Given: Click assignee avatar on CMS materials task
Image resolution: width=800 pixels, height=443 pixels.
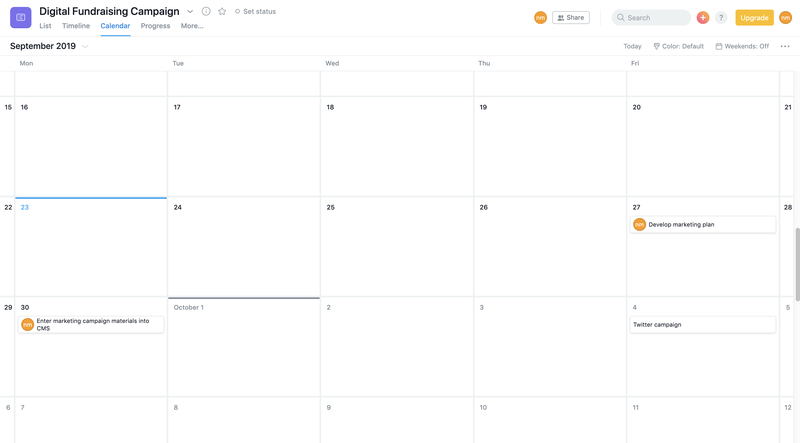Looking at the screenshot, I should (x=28, y=325).
